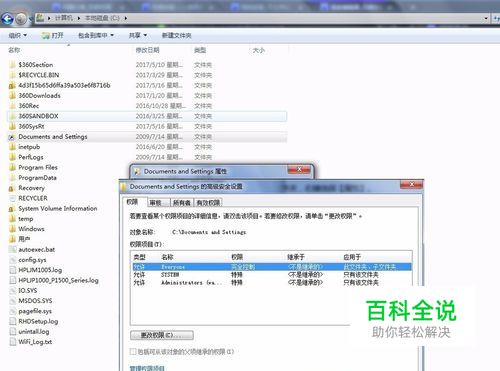Viewport: 500px width, 371px height.
Task: Click the 打开 toolbar button
Action: pos(52,35)
